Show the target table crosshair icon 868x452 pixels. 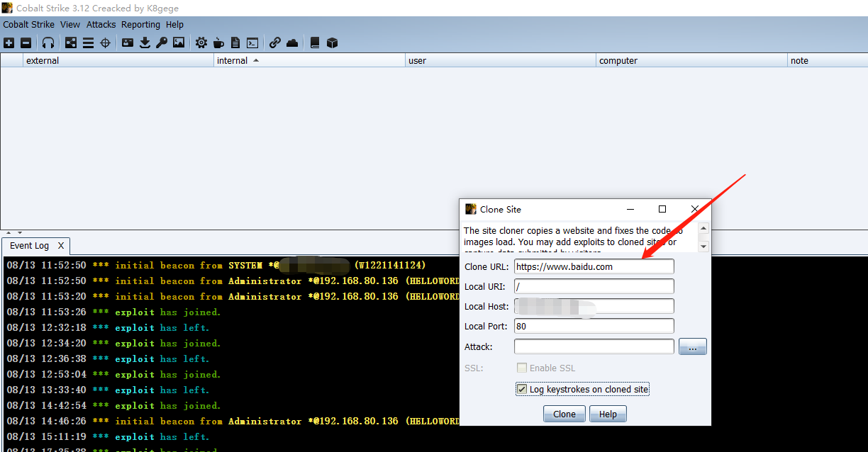pyautogui.click(x=105, y=43)
